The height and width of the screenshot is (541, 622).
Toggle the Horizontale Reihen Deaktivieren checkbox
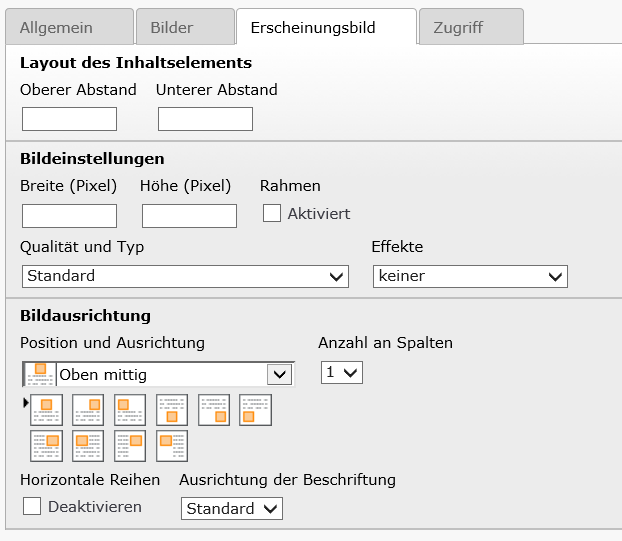pos(32,506)
